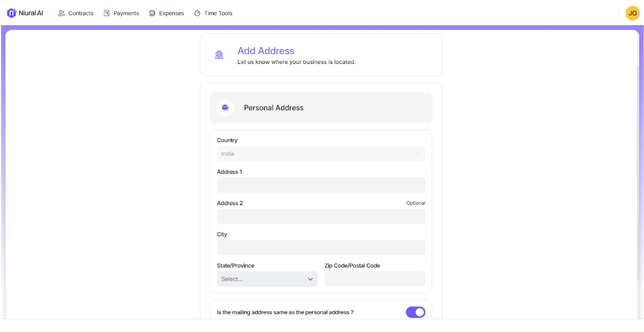644x332 pixels.
Task: Click the Niural AI logo icon
Action: tap(11, 13)
